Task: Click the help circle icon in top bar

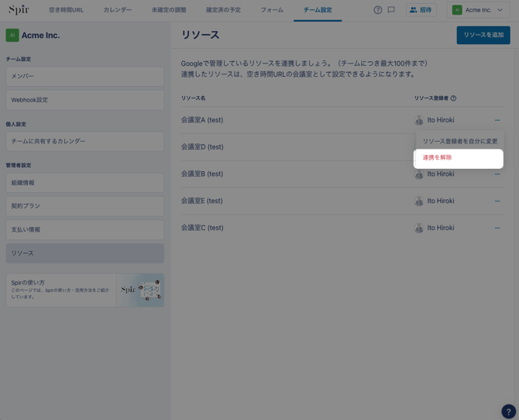Action: pyautogui.click(x=378, y=10)
